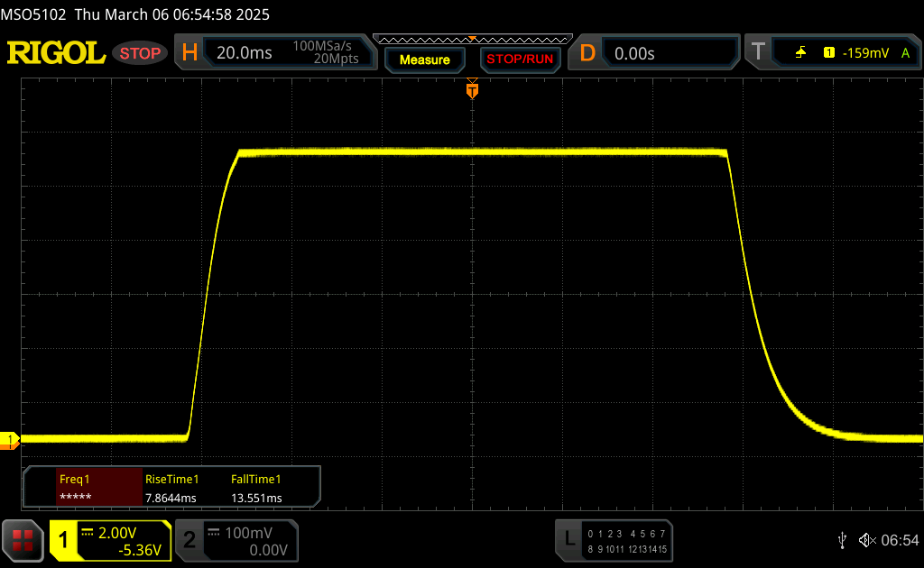Screen dimensions: 924x568
Task: Click the red STOP status indicator
Action: click(141, 53)
